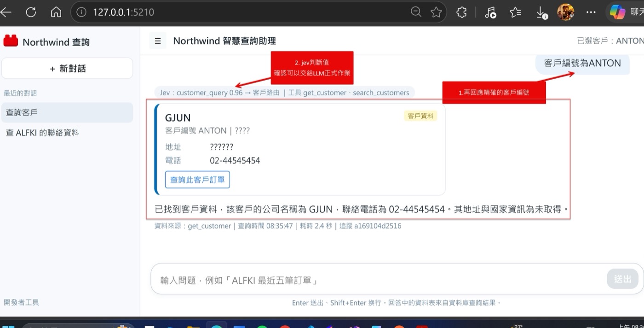
Task: Click the Jev customer_query 0.96 routing pill
Action: pos(284,93)
